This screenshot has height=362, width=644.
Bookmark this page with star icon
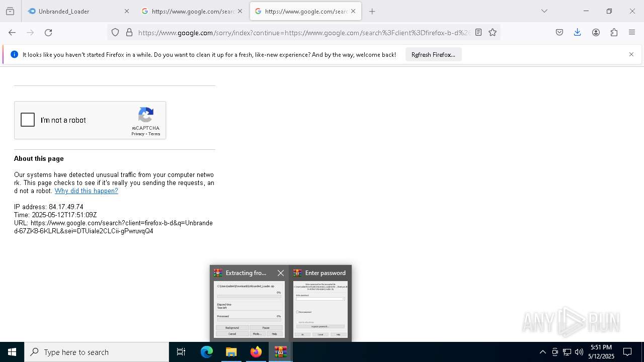(x=493, y=32)
